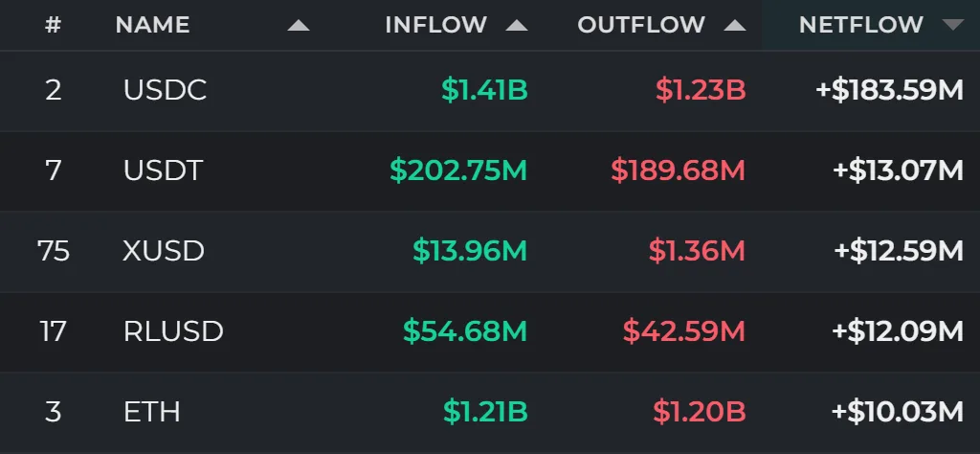Select XUSD outflow $1.36M
Screen dimensions: 980x454
(x=697, y=251)
